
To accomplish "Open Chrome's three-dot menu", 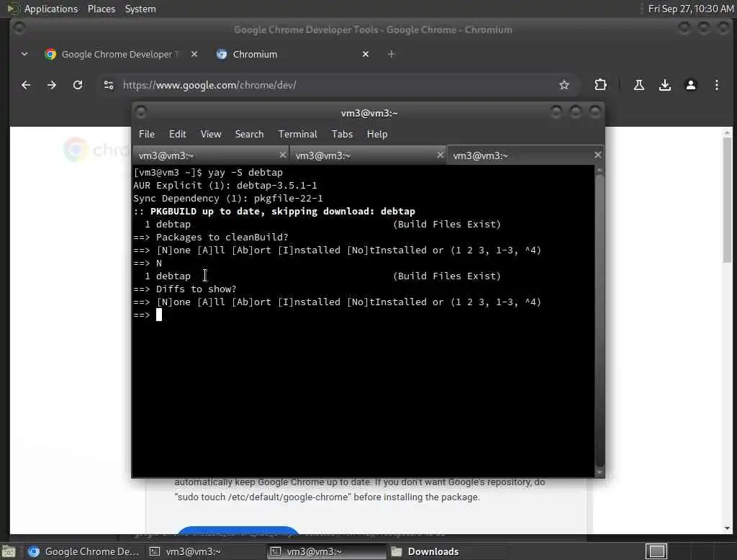I will (716, 85).
